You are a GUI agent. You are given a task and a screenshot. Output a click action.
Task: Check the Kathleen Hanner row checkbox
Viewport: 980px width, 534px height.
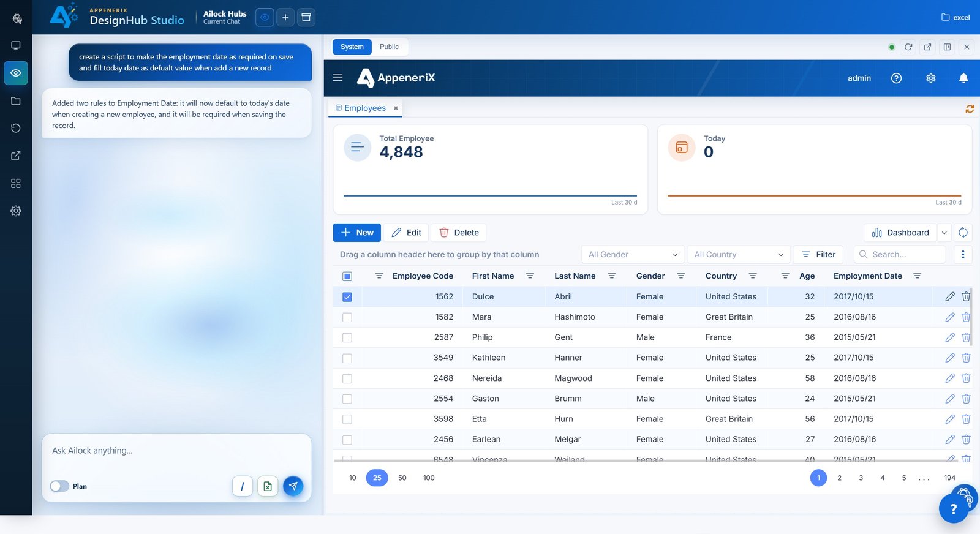tap(347, 358)
